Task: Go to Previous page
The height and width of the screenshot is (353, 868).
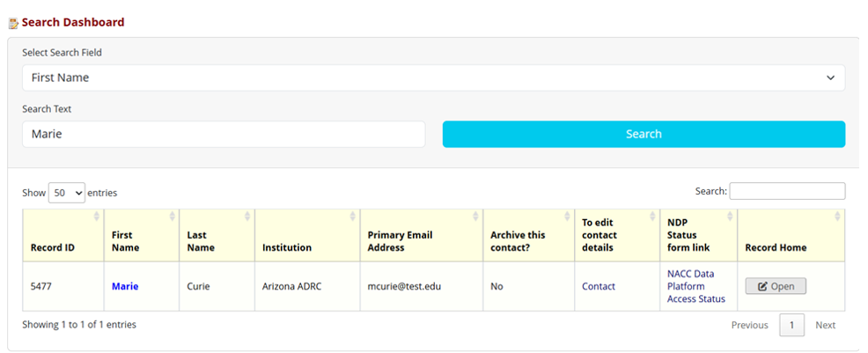Action: [749, 326]
